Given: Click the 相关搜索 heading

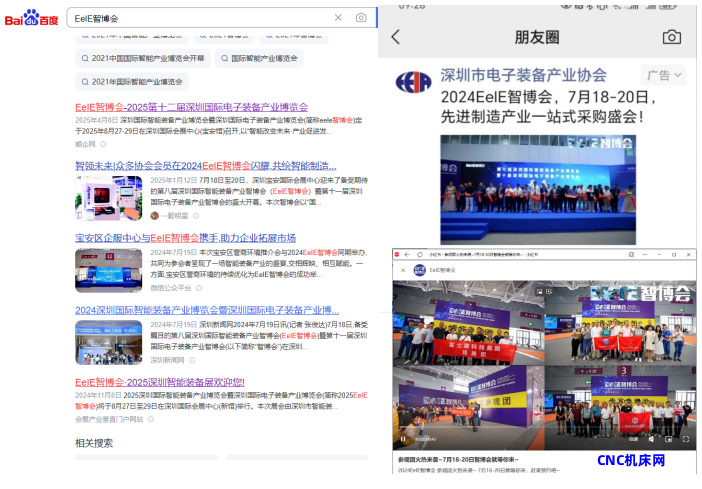Looking at the screenshot, I should point(94,443).
